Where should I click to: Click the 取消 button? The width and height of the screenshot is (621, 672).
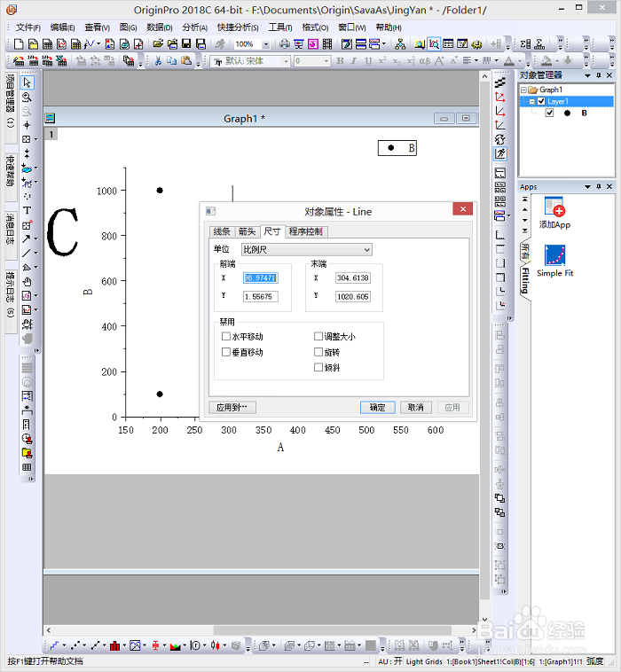[415, 407]
